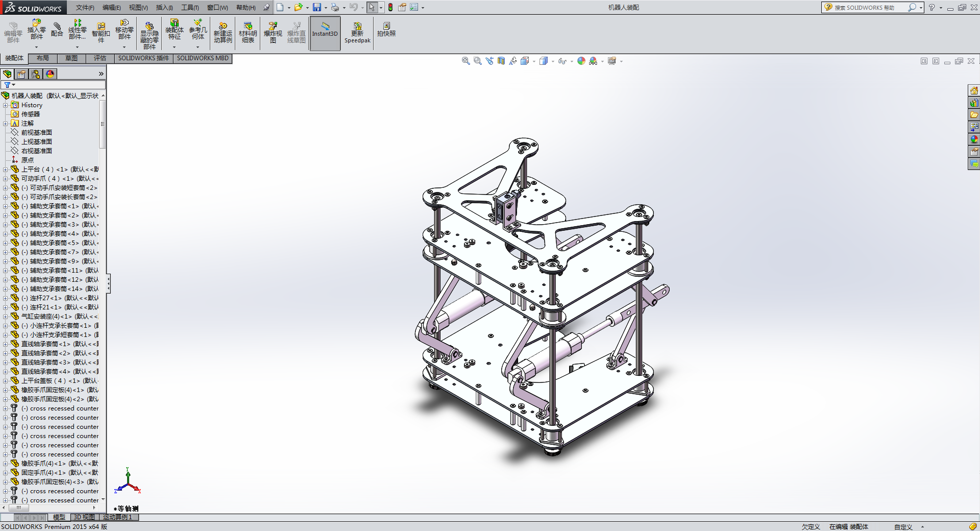The image size is (980, 531).
Task: Open the 插入零部件 dropdown arrow
Action: [36, 47]
